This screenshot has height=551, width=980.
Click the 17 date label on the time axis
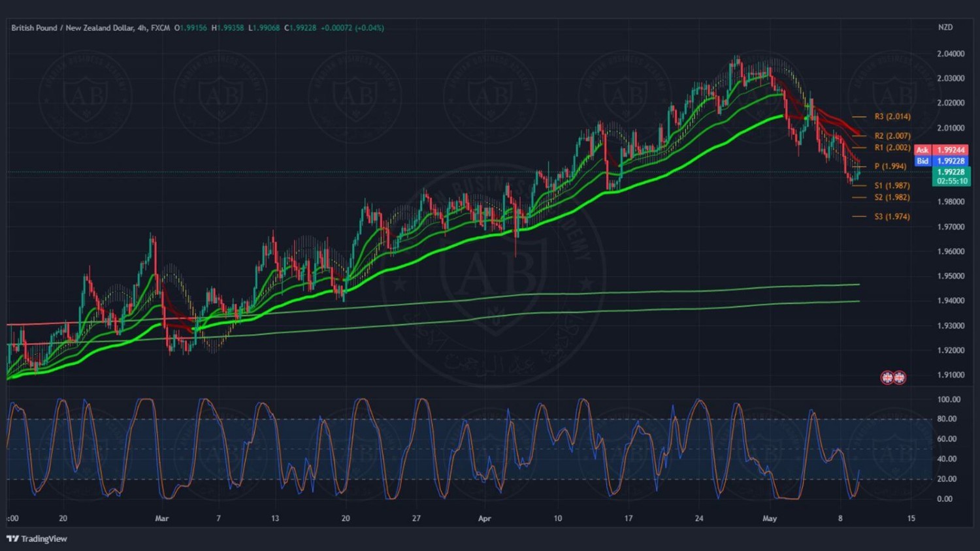(629, 518)
